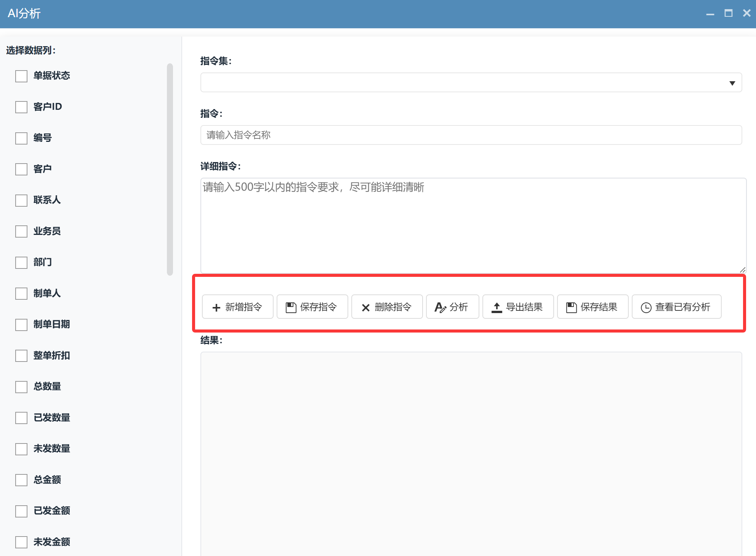Viewport: 756px width, 556px height.
Task: Enable the 联系人 checkbox
Action: pos(21,200)
